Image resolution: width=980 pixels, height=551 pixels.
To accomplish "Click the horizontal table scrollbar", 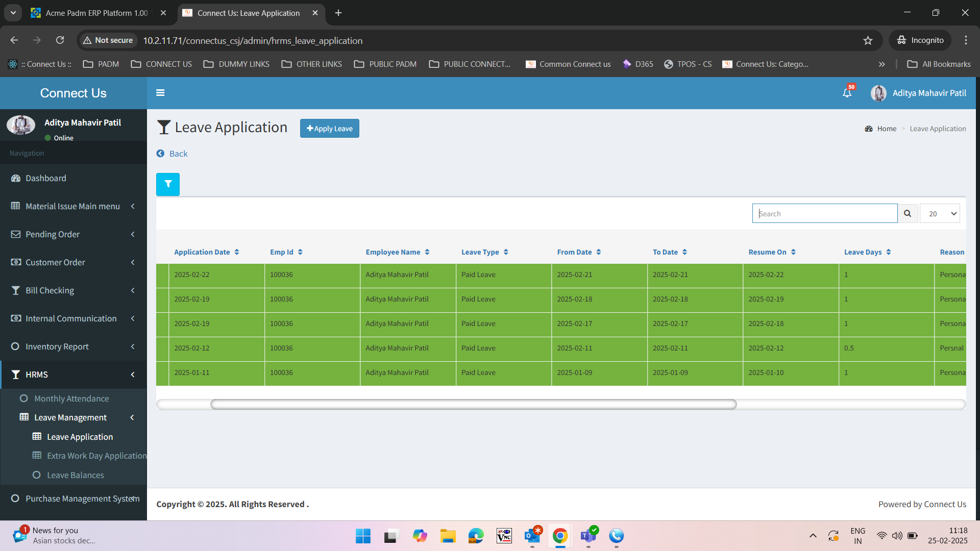I will pyautogui.click(x=473, y=404).
